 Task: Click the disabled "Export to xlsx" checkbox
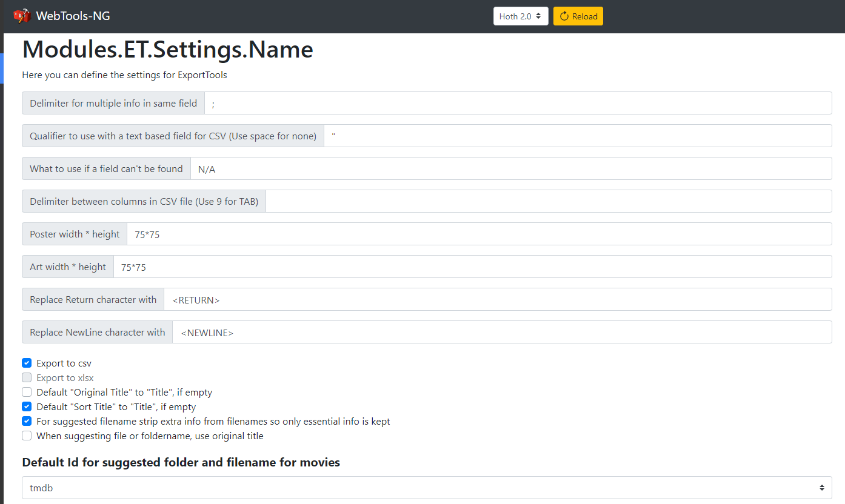(27, 377)
